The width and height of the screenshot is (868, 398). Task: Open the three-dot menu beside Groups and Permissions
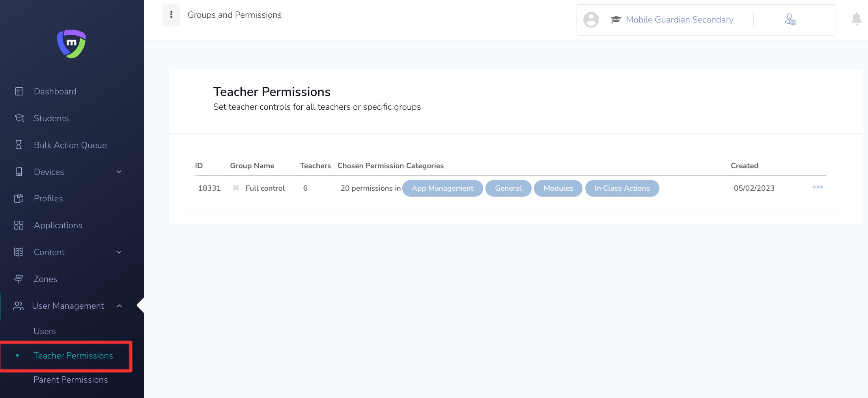click(x=171, y=15)
